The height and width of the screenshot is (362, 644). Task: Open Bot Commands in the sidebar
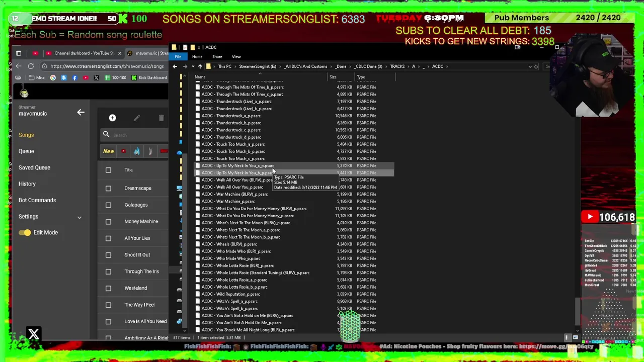point(37,200)
